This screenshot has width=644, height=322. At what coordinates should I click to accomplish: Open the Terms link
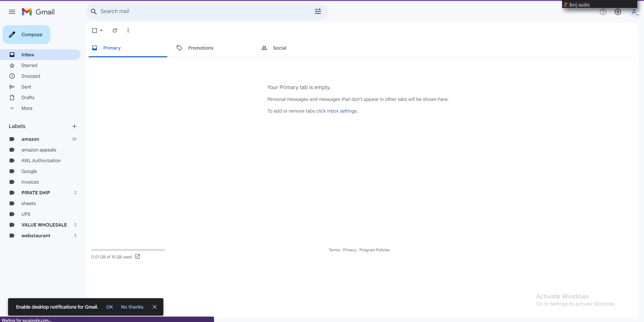click(334, 250)
